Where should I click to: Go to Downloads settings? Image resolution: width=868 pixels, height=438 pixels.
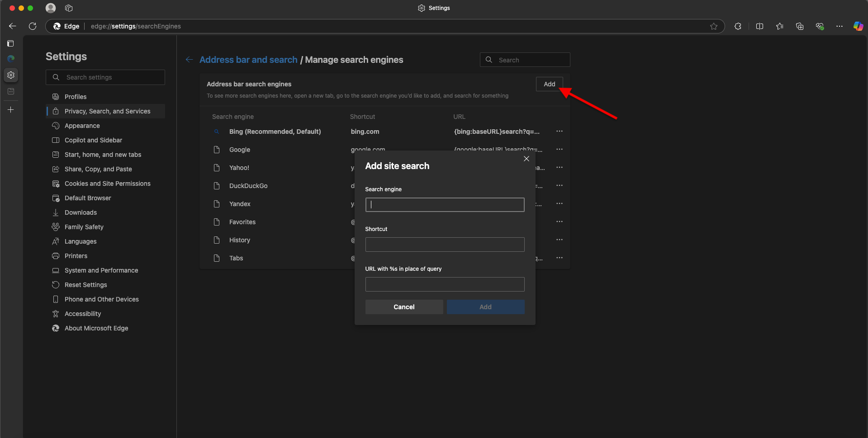coord(105,212)
